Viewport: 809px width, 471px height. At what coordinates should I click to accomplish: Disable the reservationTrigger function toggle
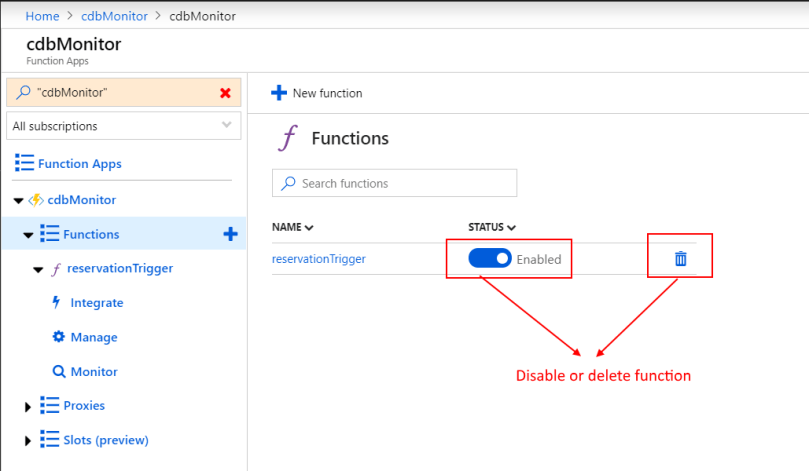coord(489,259)
